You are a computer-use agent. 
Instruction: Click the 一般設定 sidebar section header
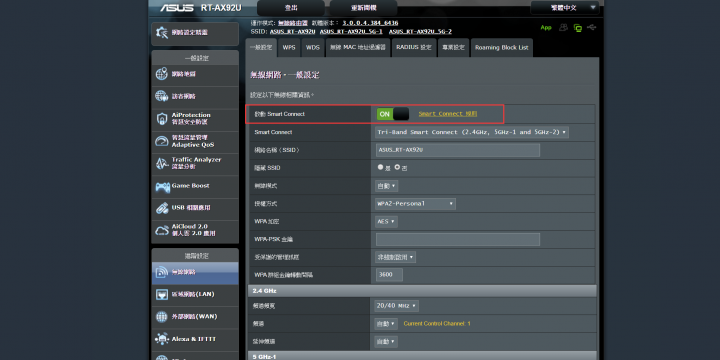pos(195,58)
